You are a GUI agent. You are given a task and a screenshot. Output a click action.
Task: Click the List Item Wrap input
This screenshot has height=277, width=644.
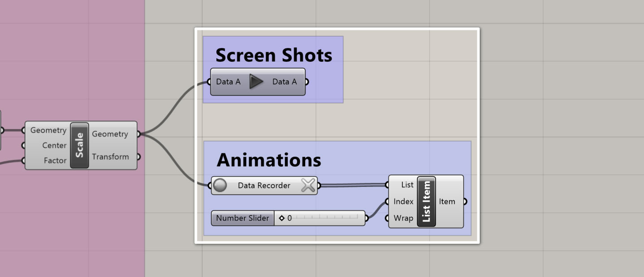click(x=403, y=218)
